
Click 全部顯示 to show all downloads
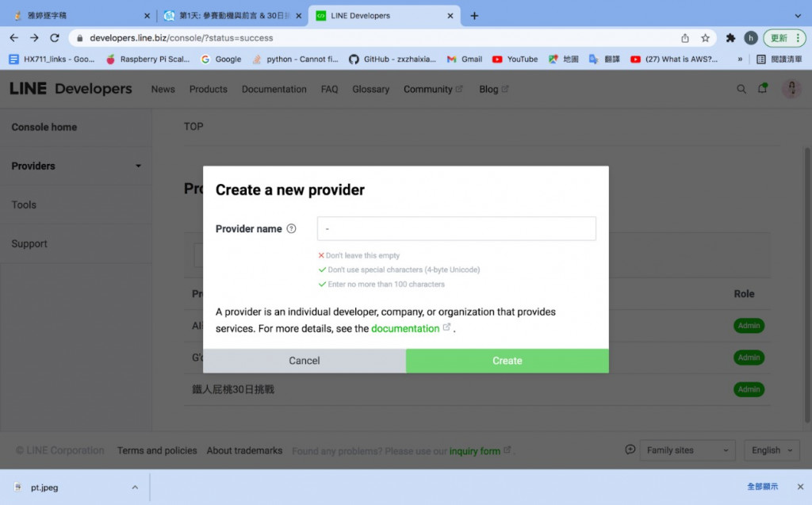762,486
